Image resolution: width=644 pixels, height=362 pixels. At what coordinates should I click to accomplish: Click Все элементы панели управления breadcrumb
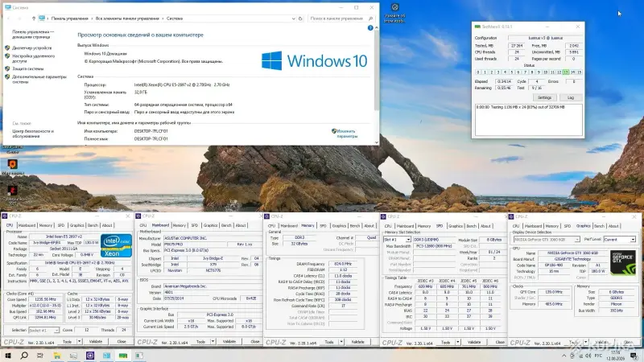pos(127,19)
